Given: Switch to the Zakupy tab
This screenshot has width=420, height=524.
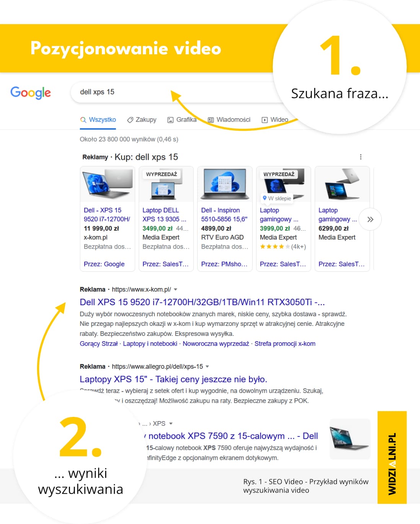Looking at the screenshot, I should tap(142, 120).
